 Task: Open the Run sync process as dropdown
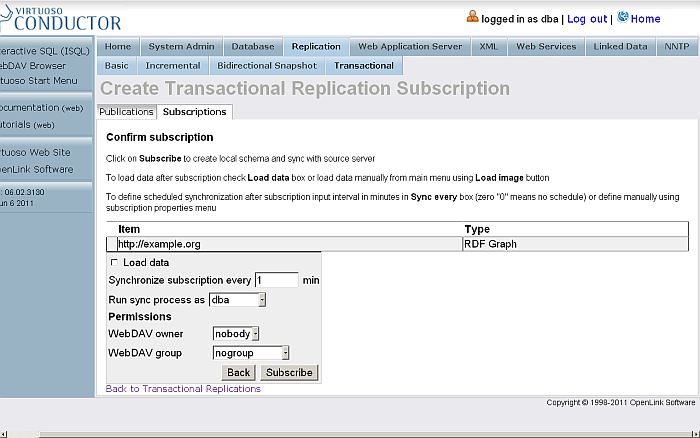point(238,299)
